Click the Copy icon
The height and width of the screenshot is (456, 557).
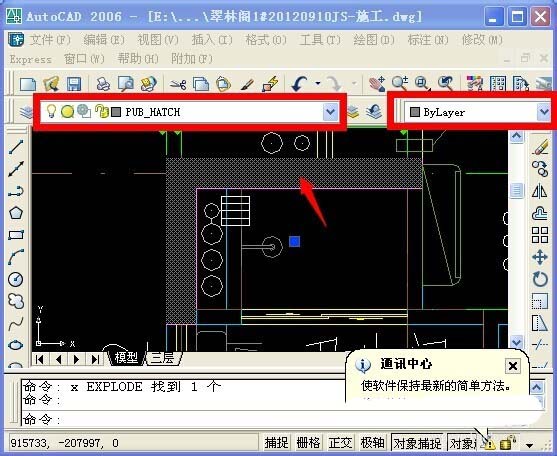[201, 85]
